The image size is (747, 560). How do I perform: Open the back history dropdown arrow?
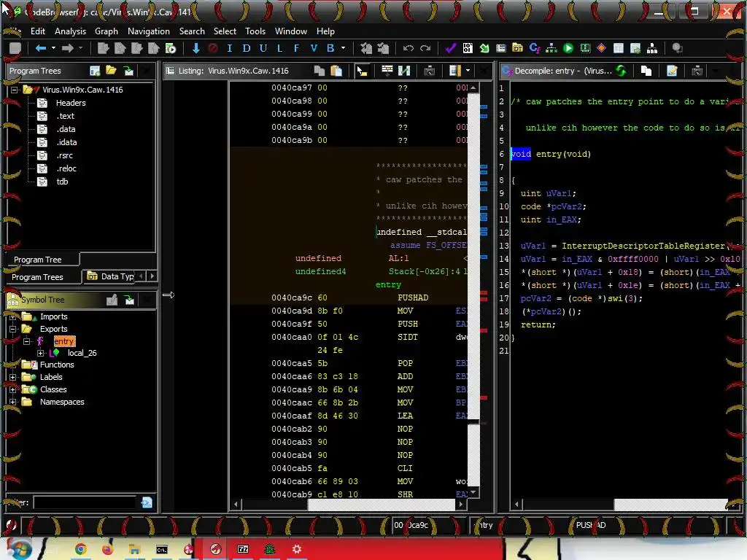(x=53, y=48)
